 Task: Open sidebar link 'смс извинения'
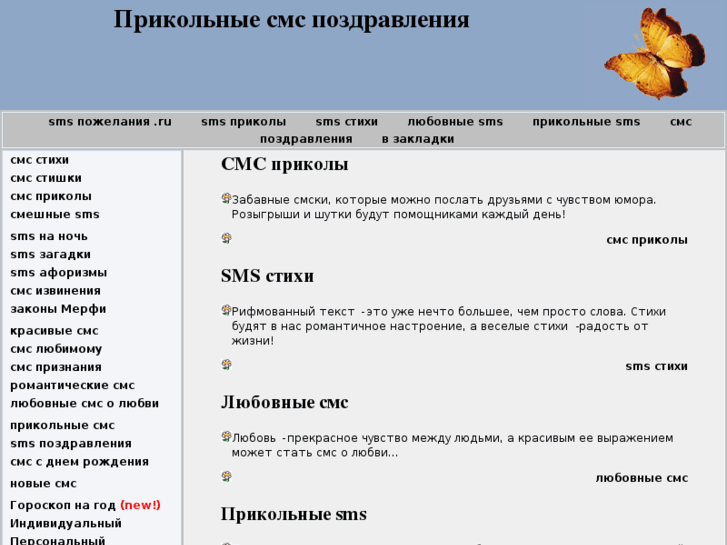click(x=55, y=291)
